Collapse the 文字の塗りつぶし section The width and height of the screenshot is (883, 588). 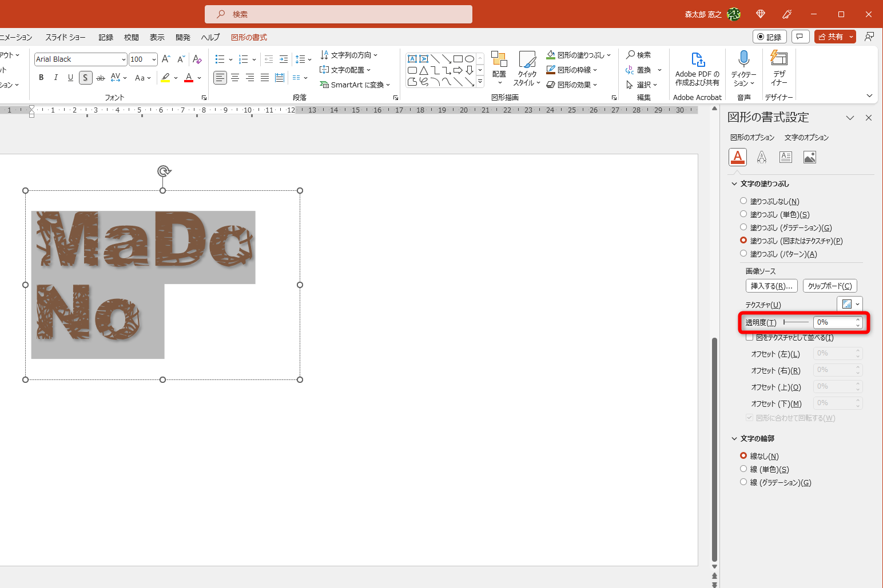(734, 183)
